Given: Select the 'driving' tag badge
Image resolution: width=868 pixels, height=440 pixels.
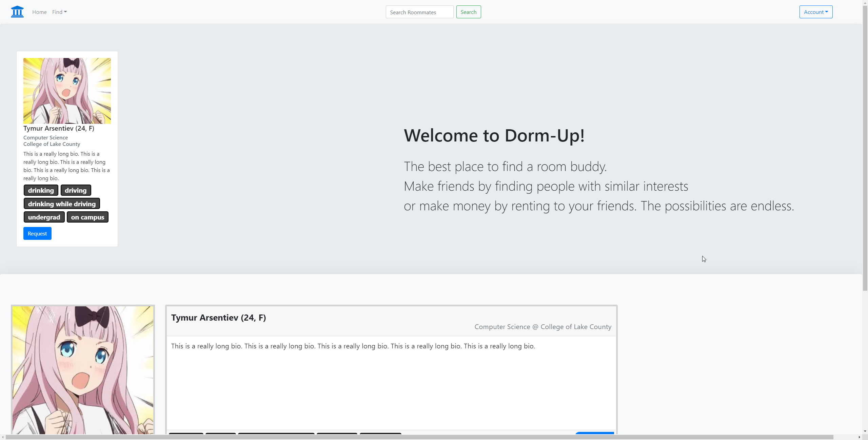Looking at the screenshot, I should [x=76, y=190].
